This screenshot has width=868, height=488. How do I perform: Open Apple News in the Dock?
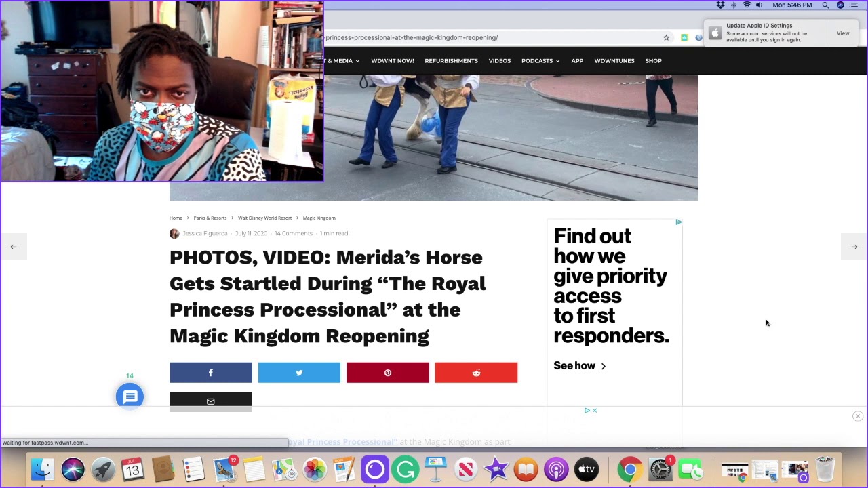466,469
